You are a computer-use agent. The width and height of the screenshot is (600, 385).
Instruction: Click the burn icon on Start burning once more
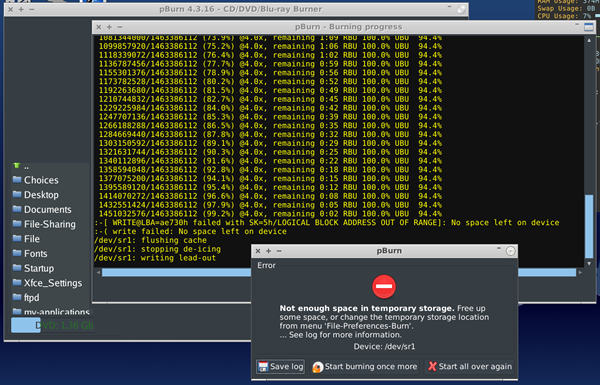tap(318, 367)
